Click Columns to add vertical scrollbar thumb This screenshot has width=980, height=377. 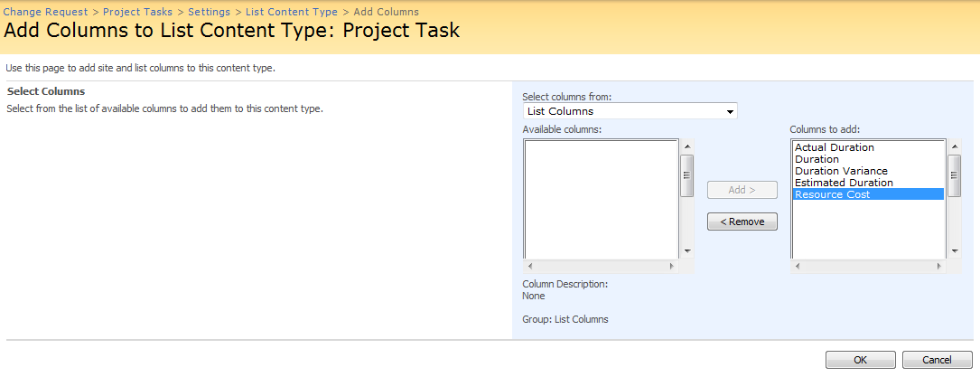(955, 175)
